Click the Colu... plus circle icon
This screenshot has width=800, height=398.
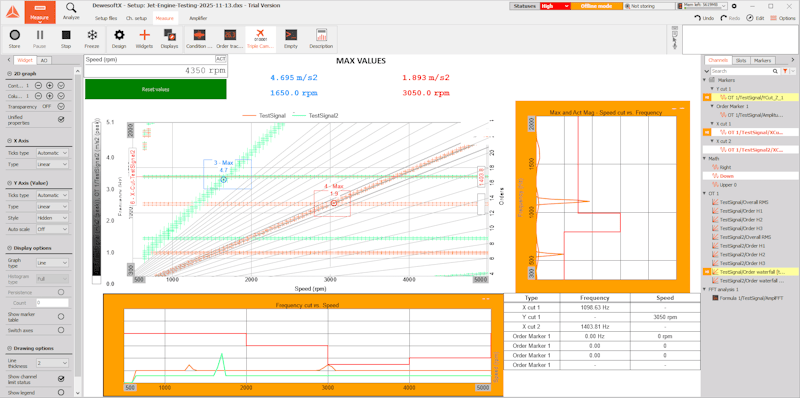(x=49, y=96)
